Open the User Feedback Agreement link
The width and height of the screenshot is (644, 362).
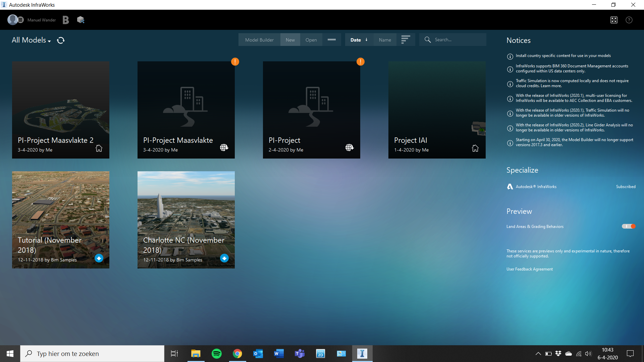(529, 269)
